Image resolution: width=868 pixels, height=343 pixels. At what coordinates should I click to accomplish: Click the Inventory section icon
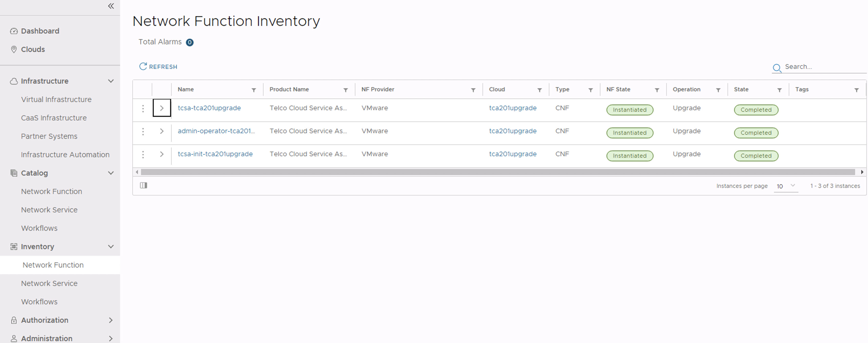tap(12, 246)
